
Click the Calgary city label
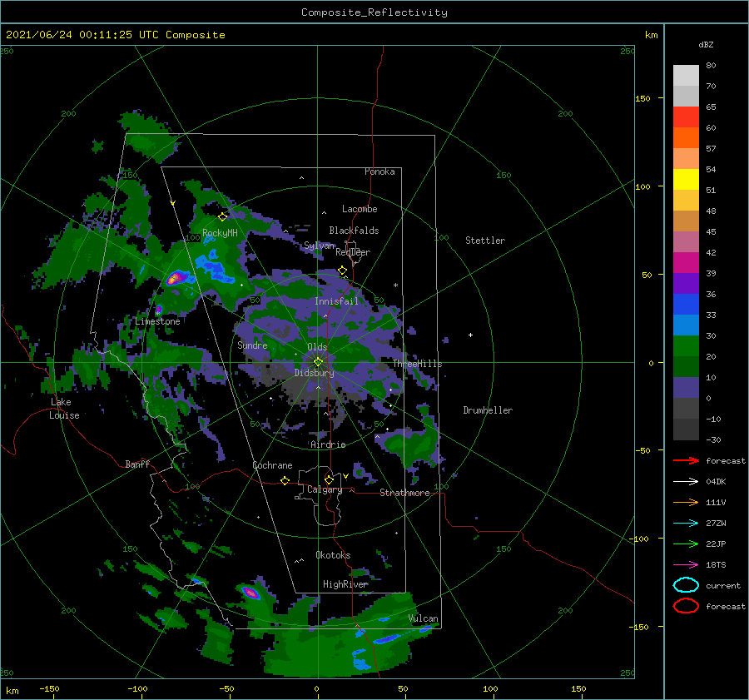(325, 489)
